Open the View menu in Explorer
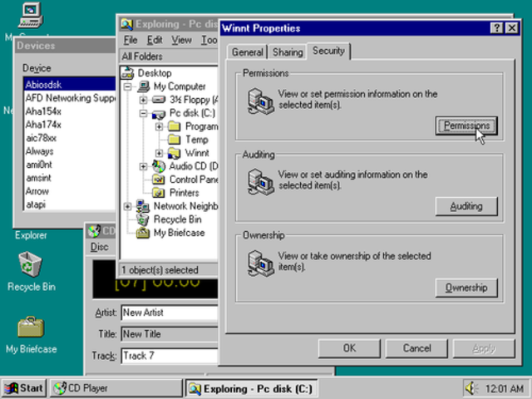Screen dimensions: 532x399 pyautogui.click(x=181, y=40)
